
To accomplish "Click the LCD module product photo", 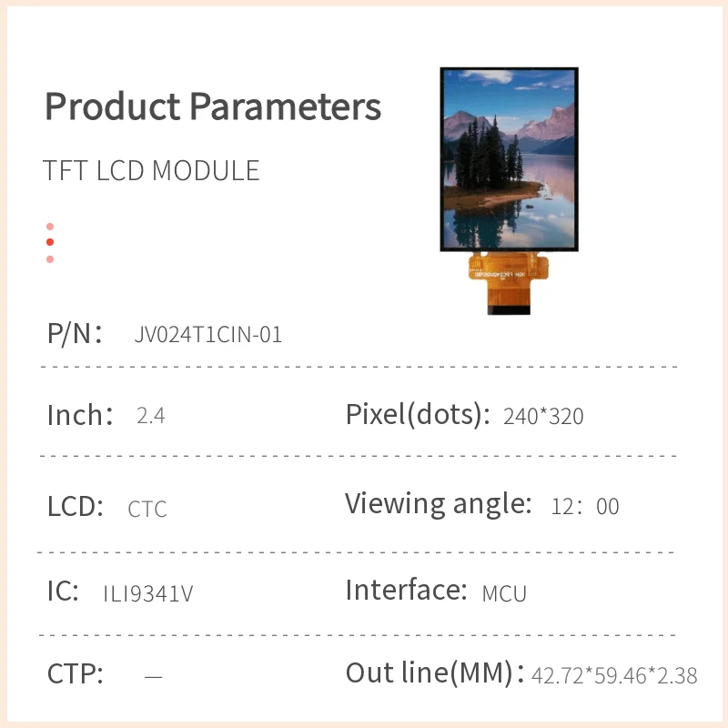I will [509, 159].
